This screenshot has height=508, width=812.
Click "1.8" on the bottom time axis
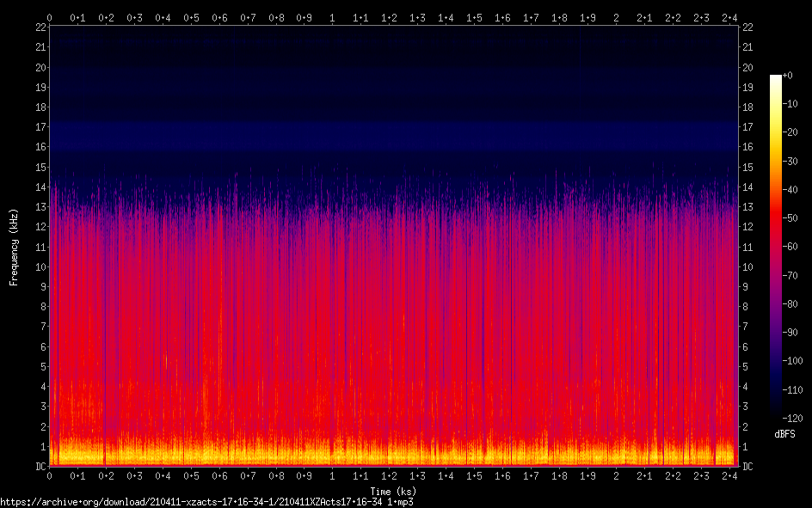(559, 476)
